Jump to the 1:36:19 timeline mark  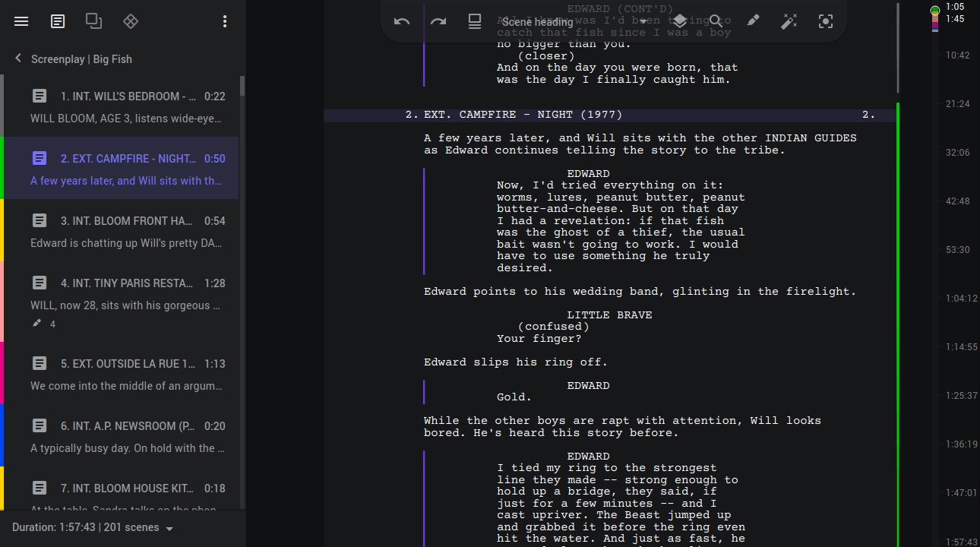[x=961, y=444]
